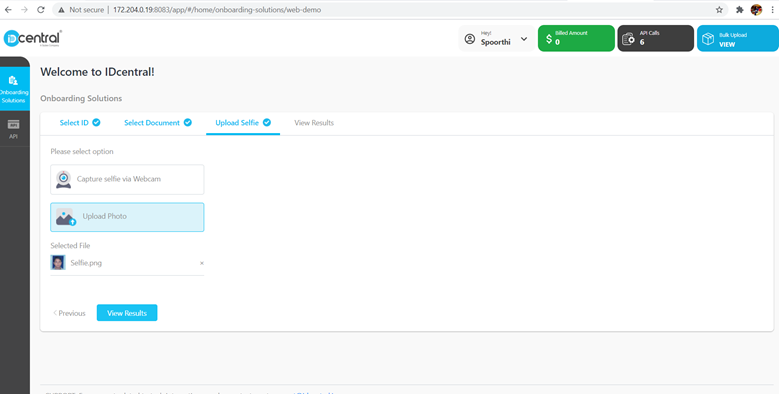Screen dimensions: 779x394
Task: Click the user profile avatar icon
Action: [x=469, y=39]
